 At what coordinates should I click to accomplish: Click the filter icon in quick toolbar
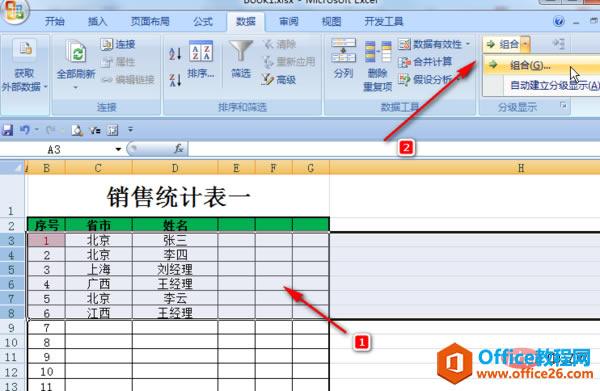(x=95, y=130)
